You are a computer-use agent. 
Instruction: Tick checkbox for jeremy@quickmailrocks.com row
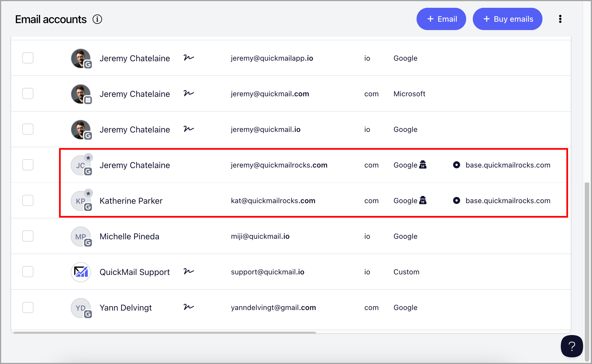28,165
